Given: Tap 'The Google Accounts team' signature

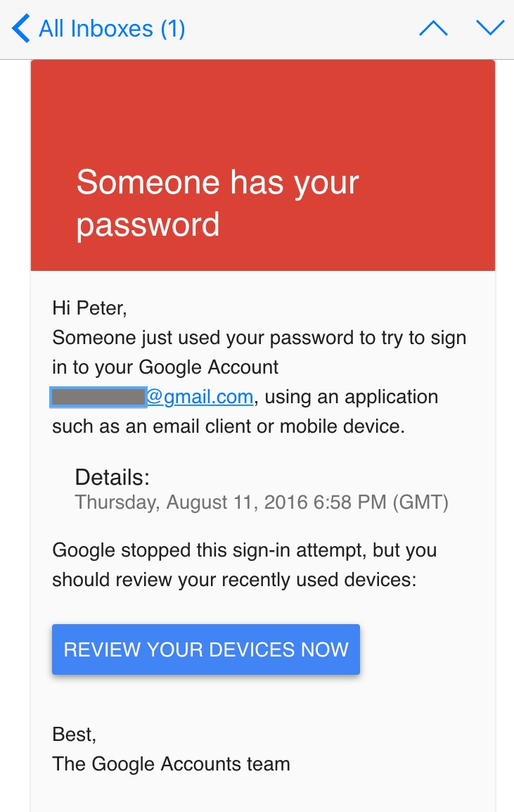Looking at the screenshot, I should [170, 764].
